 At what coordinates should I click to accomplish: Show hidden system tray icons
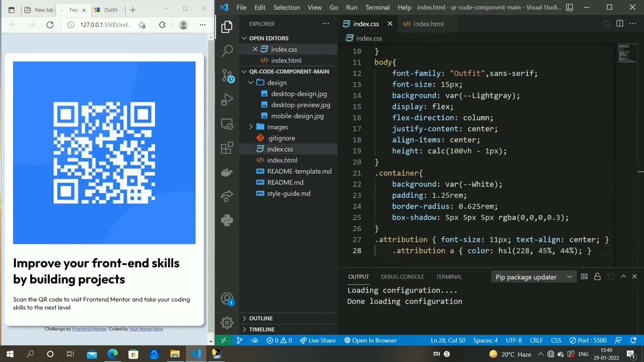click(540, 354)
